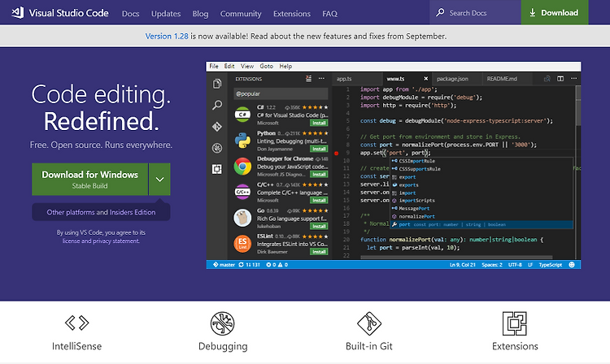Install the C/C++ extension
Screen dimensions: 610x364
[x=319, y=201]
